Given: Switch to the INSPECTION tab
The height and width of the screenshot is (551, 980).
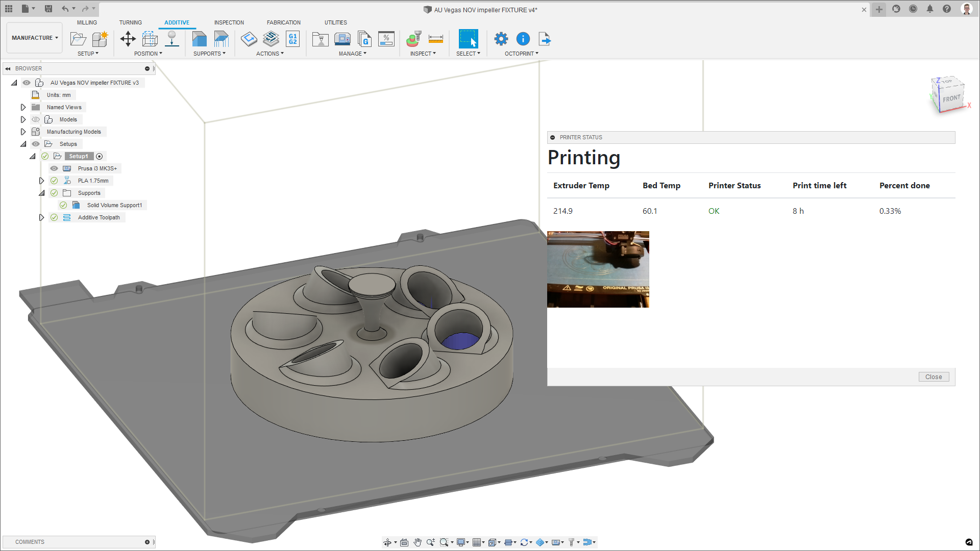Looking at the screenshot, I should click(x=229, y=22).
